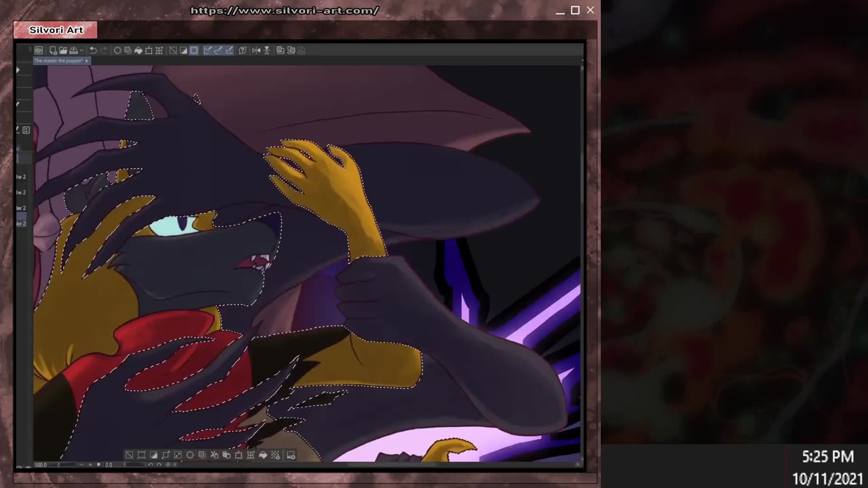Deselect via selection launcher
Viewport: 868px width, 488px height.
(130, 455)
